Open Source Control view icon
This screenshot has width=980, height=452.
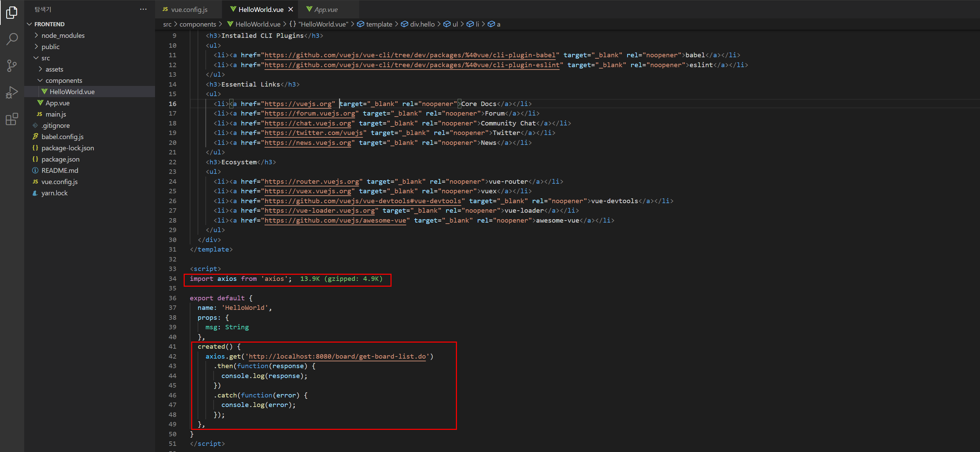coord(12,65)
